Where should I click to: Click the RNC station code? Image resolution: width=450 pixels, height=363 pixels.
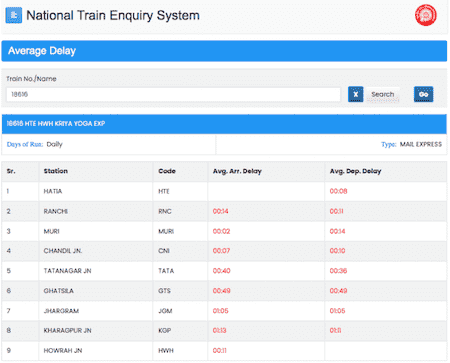coord(165,211)
